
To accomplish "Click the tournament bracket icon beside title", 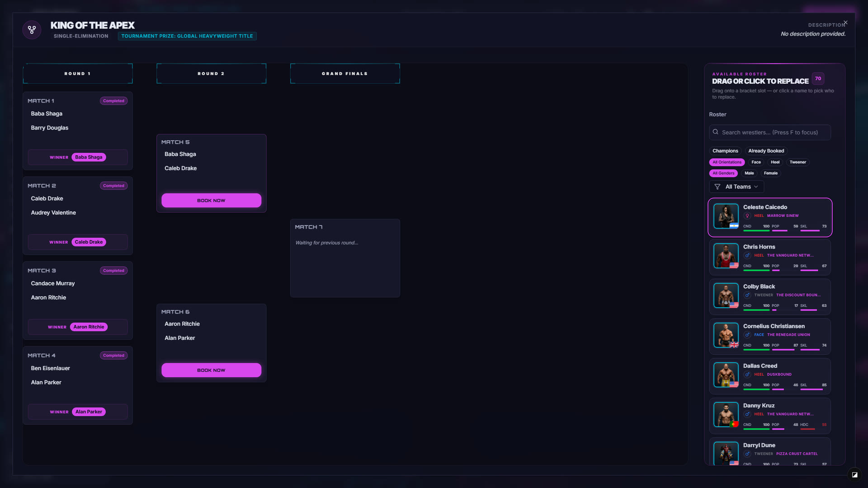I will click(32, 30).
